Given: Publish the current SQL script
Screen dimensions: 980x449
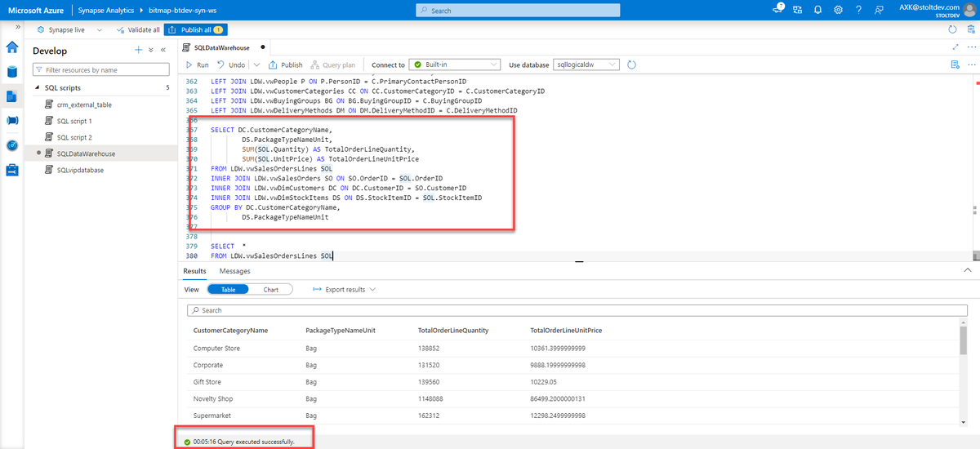Looking at the screenshot, I should pyautogui.click(x=285, y=64).
